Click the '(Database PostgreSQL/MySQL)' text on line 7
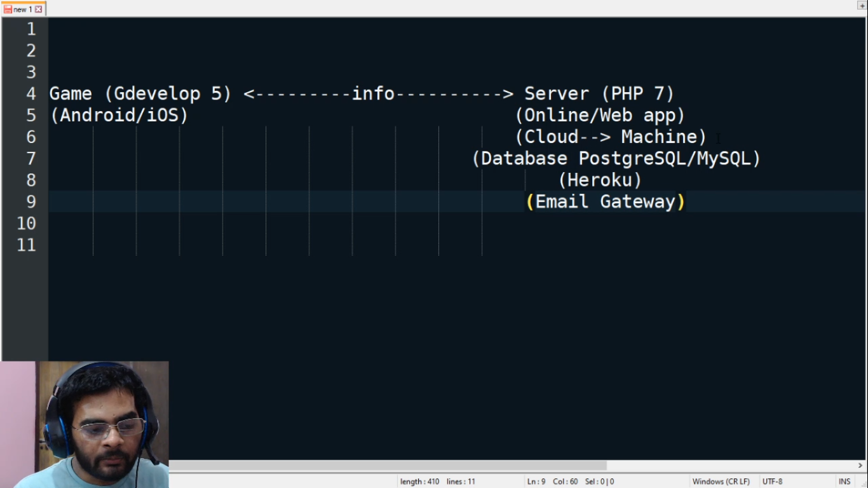868x488 pixels. click(x=616, y=158)
